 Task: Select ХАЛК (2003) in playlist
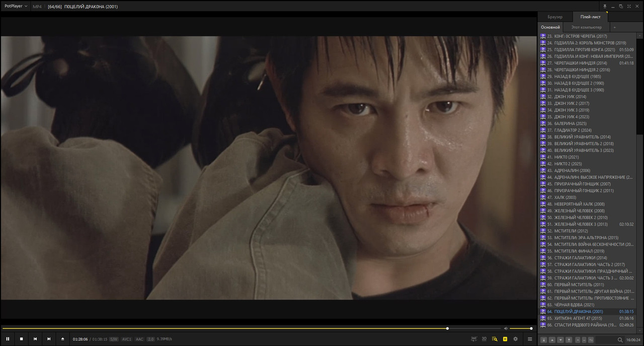(587, 197)
